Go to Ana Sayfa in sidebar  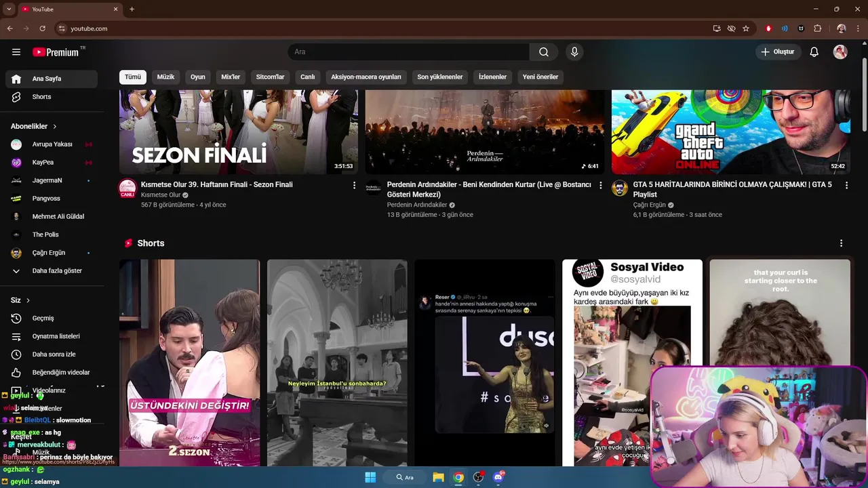coord(52,79)
